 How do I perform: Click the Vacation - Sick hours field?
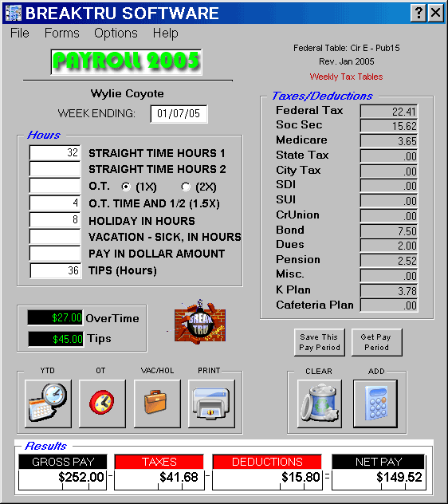coord(55,237)
